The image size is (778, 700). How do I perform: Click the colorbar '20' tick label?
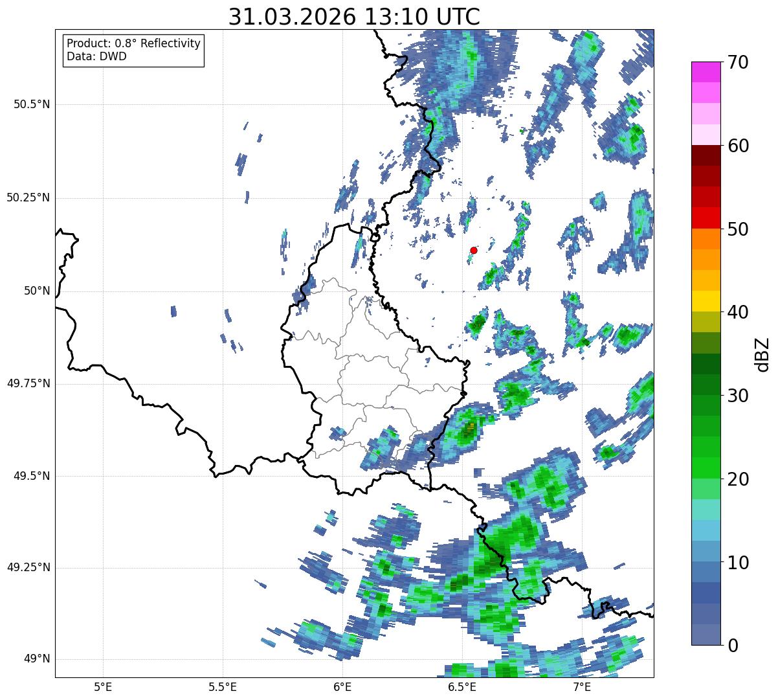tap(737, 479)
